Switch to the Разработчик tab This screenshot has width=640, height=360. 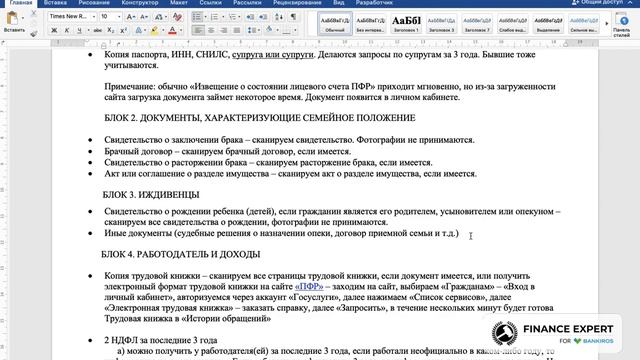pyautogui.click(x=374, y=2)
